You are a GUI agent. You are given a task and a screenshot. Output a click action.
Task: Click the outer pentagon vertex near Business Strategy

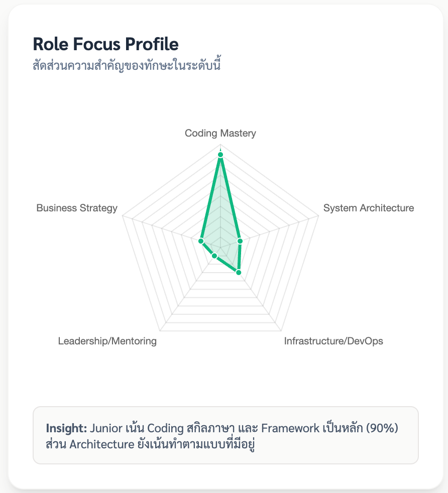click(x=123, y=217)
